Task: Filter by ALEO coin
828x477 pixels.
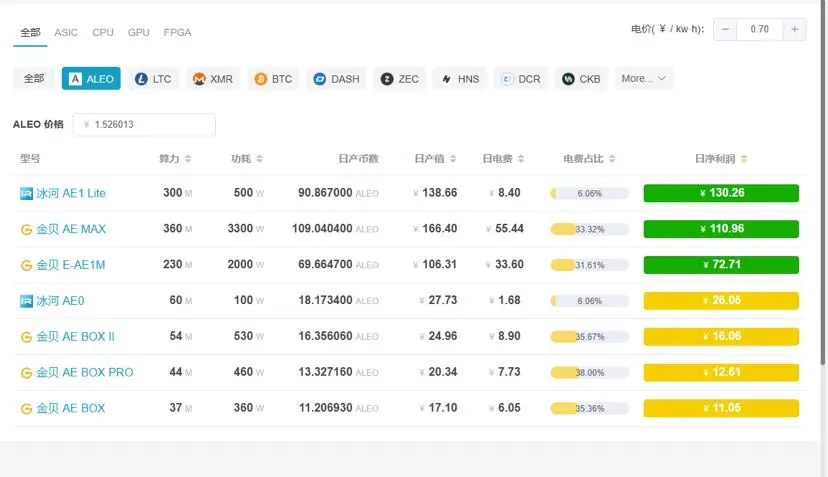Action: click(x=91, y=79)
